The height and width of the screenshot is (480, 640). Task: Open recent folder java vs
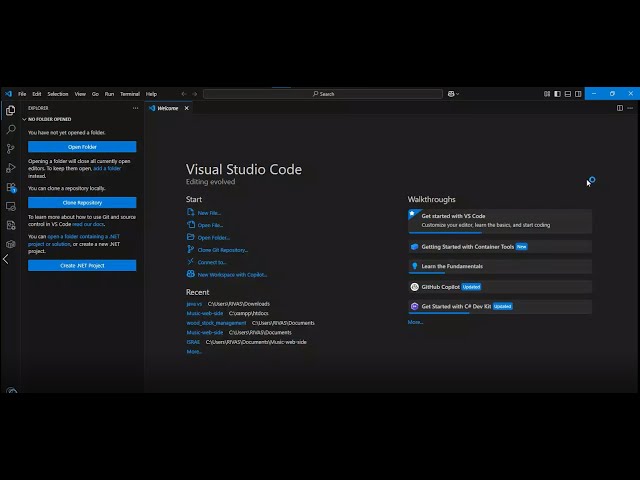(194, 304)
